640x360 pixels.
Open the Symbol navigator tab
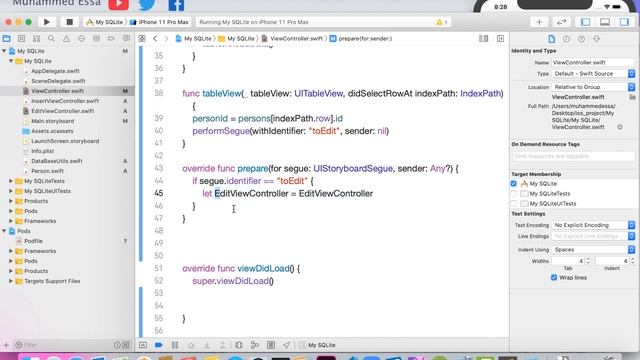(36, 38)
